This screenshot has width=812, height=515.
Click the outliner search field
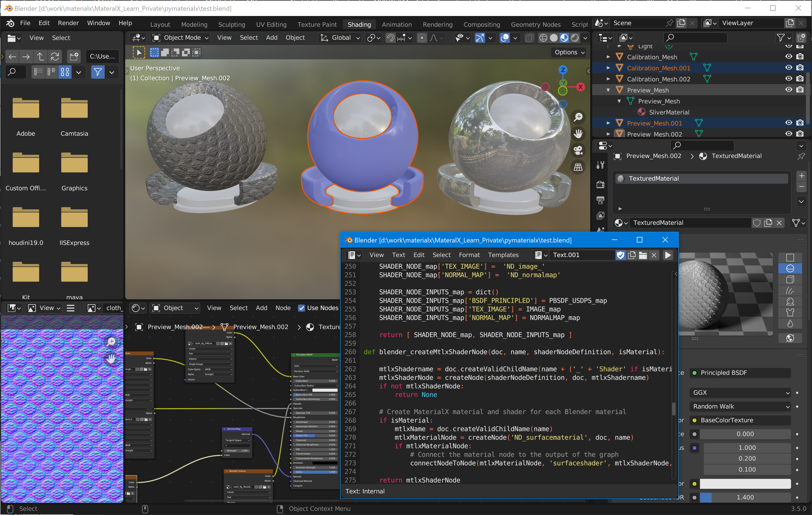pos(695,38)
